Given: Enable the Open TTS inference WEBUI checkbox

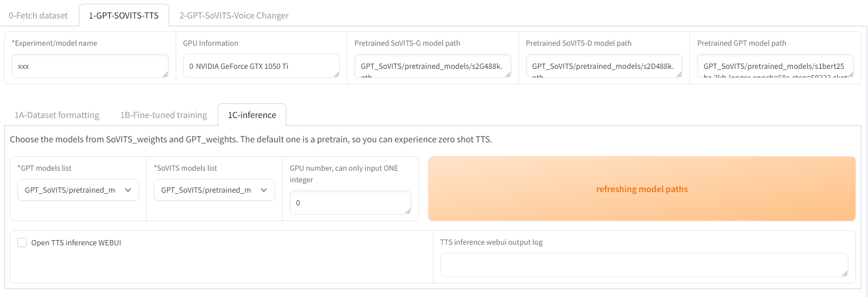Looking at the screenshot, I should click(x=22, y=243).
